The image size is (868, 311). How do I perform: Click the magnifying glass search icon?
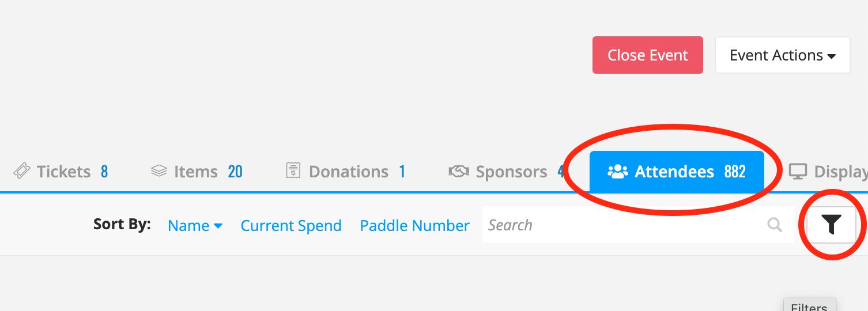point(775,225)
